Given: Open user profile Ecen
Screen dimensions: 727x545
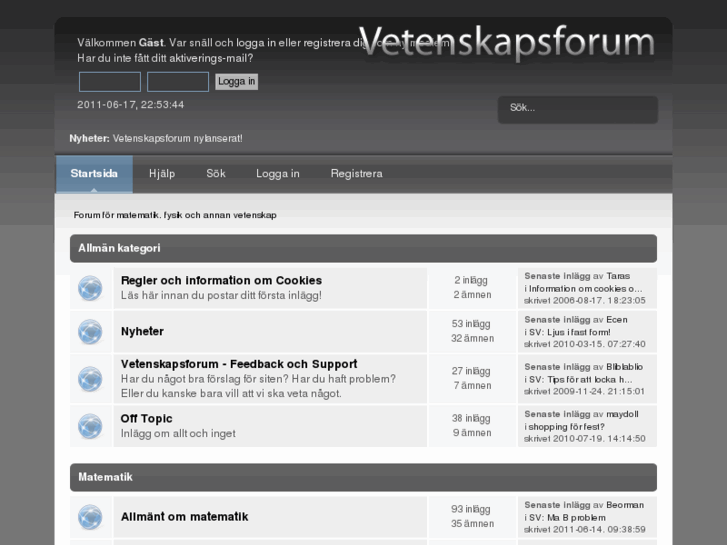Looking at the screenshot, I should 617,320.
